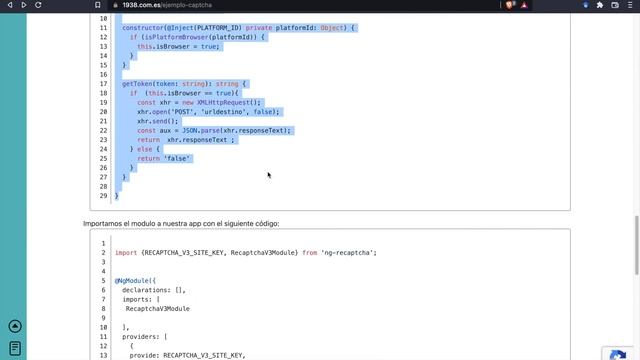This screenshot has height=360, width=640.
Task: Click the reCAPTCHA badge at bottom right
Action: pyautogui.click(x=618, y=354)
